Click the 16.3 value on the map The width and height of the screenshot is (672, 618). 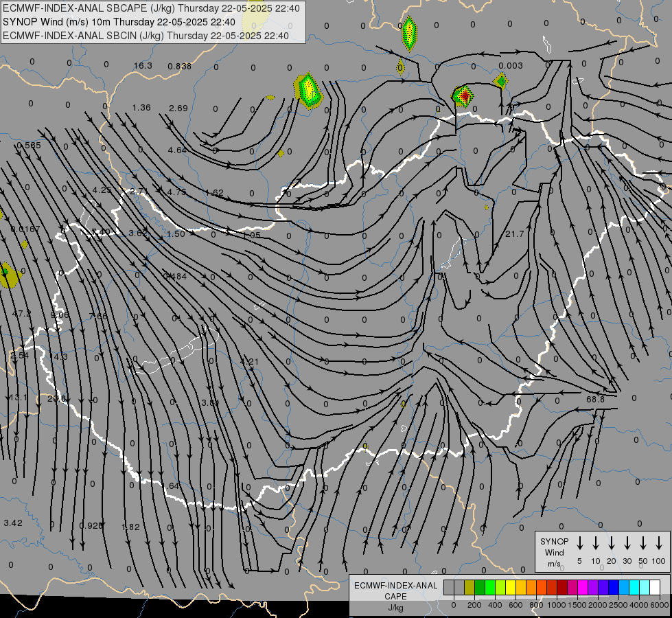pyautogui.click(x=143, y=66)
